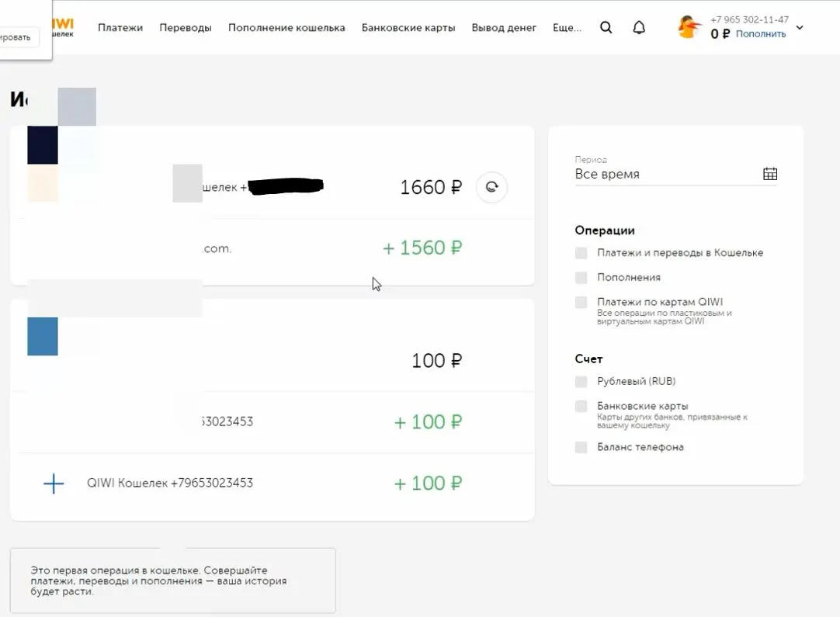The width and height of the screenshot is (840, 617).
Task: Click the duck profile avatar
Action: pyautogui.click(x=689, y=27)
